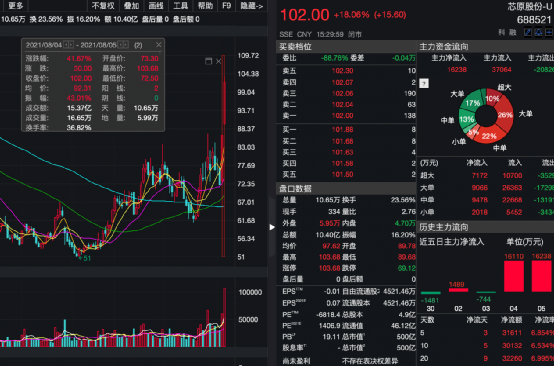The width and height of the screenshot is (554, 366).
Task: Click the small window restore icon in chart
Action: pos(208,61)
